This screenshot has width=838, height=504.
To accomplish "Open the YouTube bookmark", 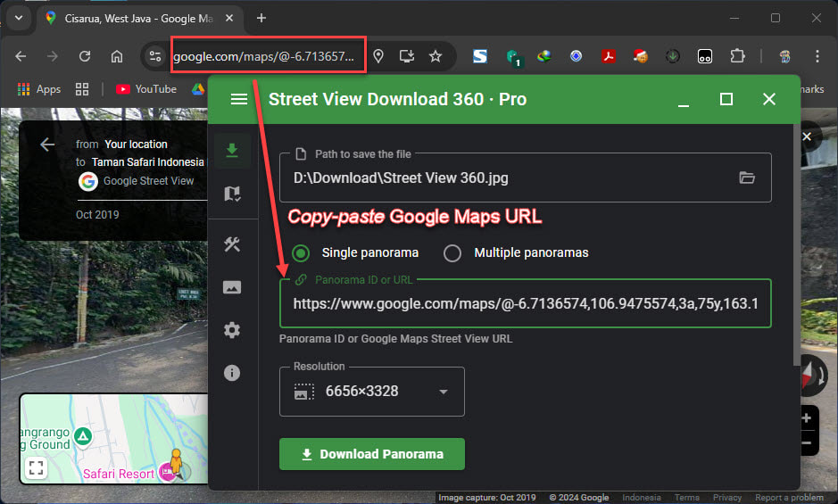I will tap(146, 89).
